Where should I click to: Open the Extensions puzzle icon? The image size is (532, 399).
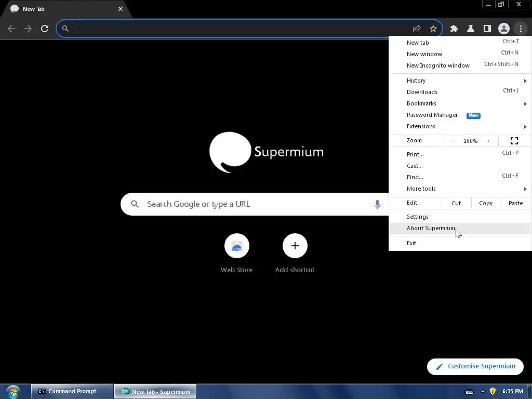[454, 29]
